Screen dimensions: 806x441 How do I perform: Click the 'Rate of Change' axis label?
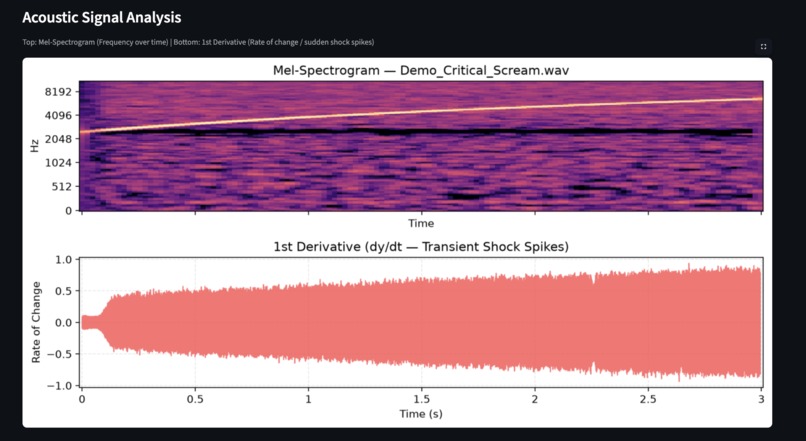coord(36,322)
